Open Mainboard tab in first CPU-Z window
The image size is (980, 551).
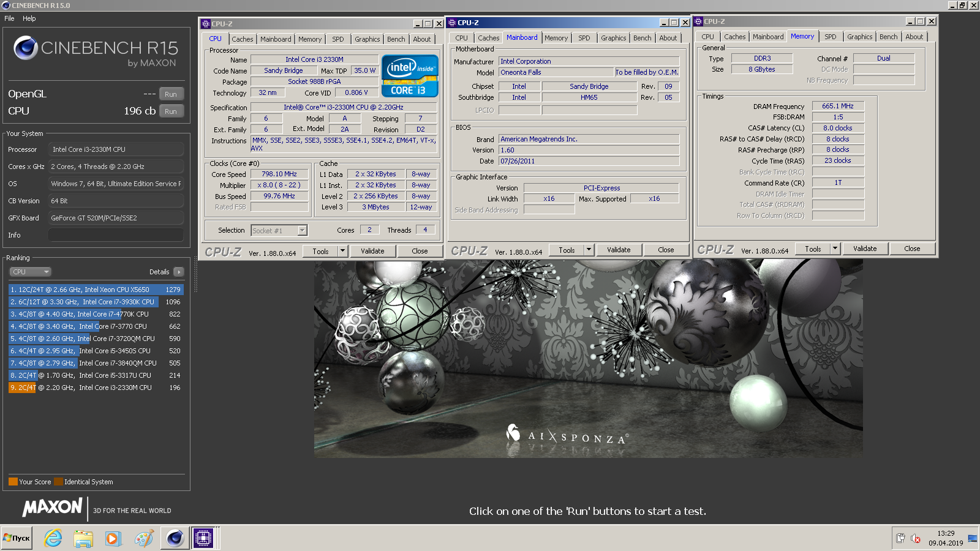coord(276,39)
